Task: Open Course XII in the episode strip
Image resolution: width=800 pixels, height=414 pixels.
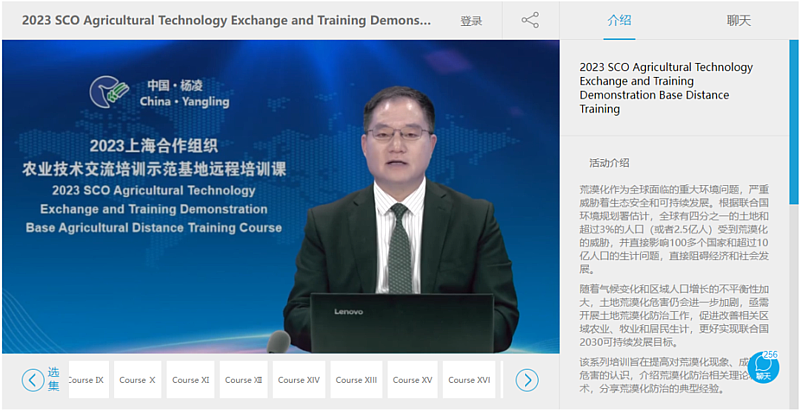Action: pyautogui.click(x=244, y=380)
